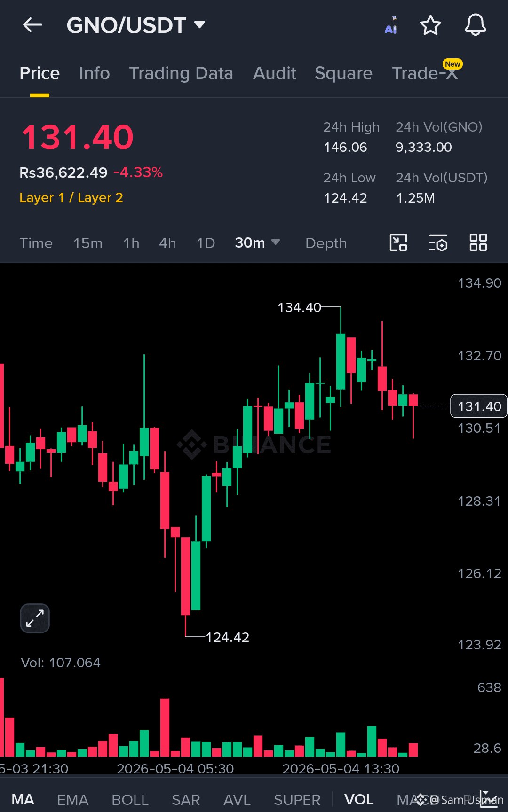Viewport: 508px width, 812px height.
Task: Tap the back arrow icon
Action: tap(32, 25)
